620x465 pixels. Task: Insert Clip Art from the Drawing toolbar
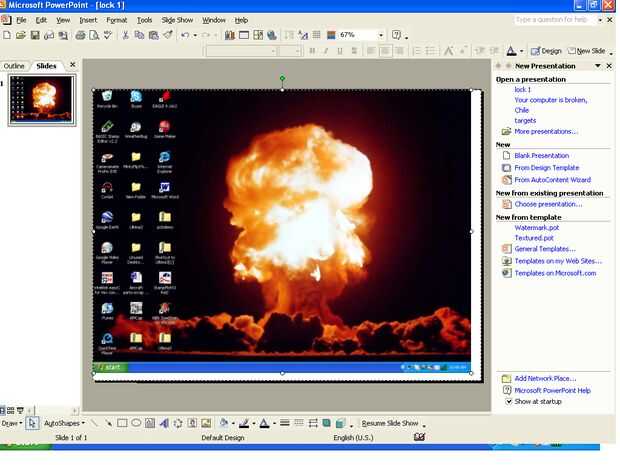click(x=192, y=423)
